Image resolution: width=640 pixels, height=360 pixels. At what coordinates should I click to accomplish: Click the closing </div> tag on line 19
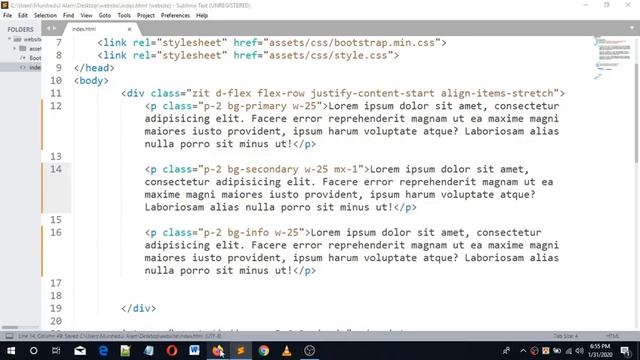point(138,308)
